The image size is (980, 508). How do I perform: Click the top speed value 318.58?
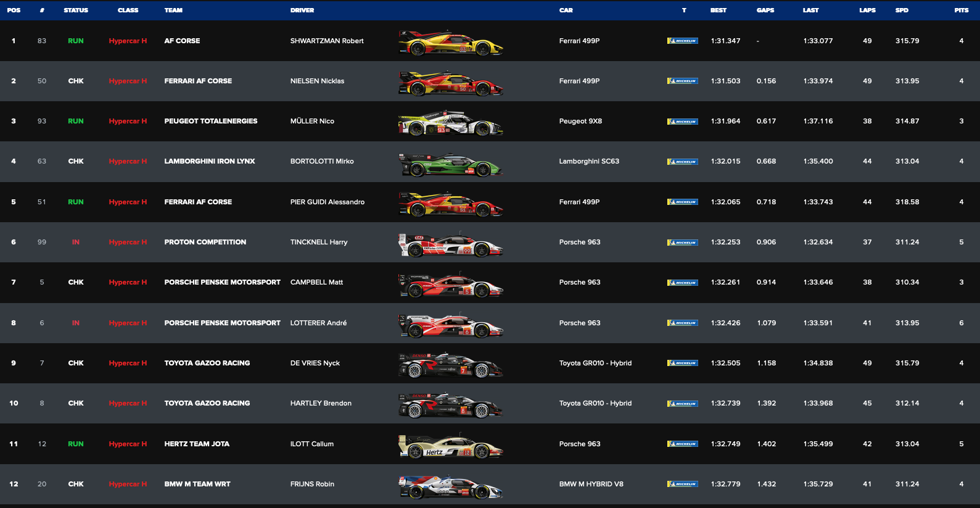tap(907, 202)
